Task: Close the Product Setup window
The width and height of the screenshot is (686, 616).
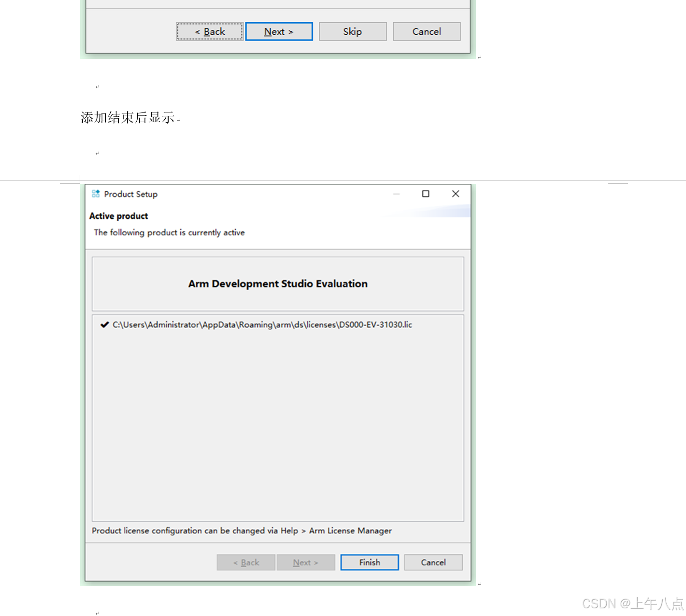Action: pos(456,194)
